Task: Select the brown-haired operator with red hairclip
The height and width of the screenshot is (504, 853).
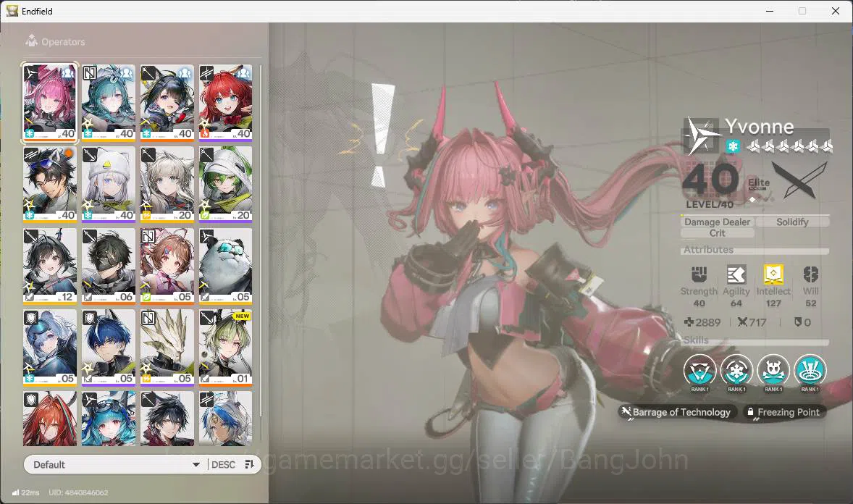Action: (x=167, y=266)
